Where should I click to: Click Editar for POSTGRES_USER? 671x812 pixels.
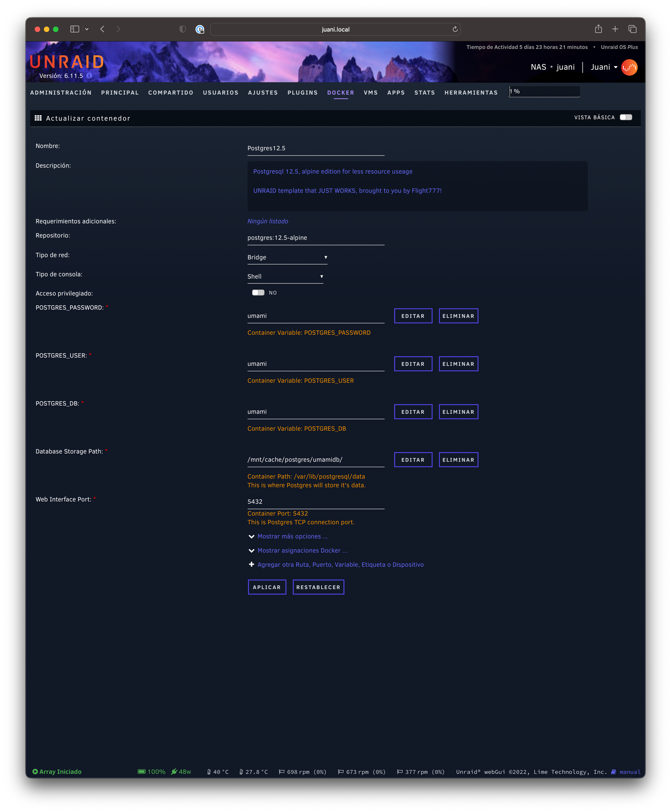(x=413, y=364)
